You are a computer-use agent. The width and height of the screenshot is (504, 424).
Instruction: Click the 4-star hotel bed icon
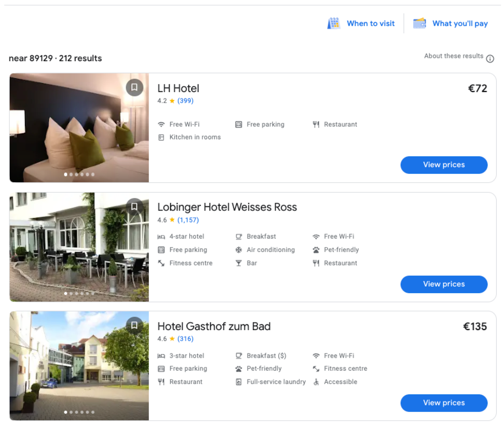tap(161, 237)
